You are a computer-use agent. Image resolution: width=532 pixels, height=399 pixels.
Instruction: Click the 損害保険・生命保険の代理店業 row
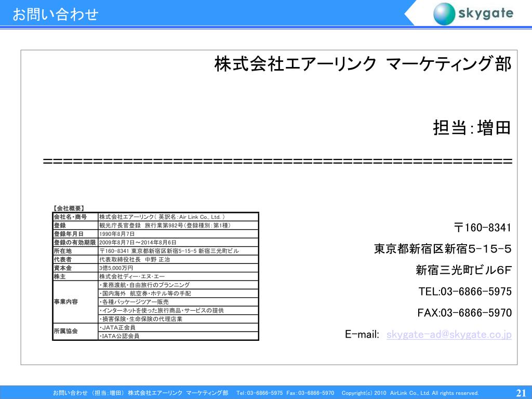pyautogui.click(x=179, y=319)
